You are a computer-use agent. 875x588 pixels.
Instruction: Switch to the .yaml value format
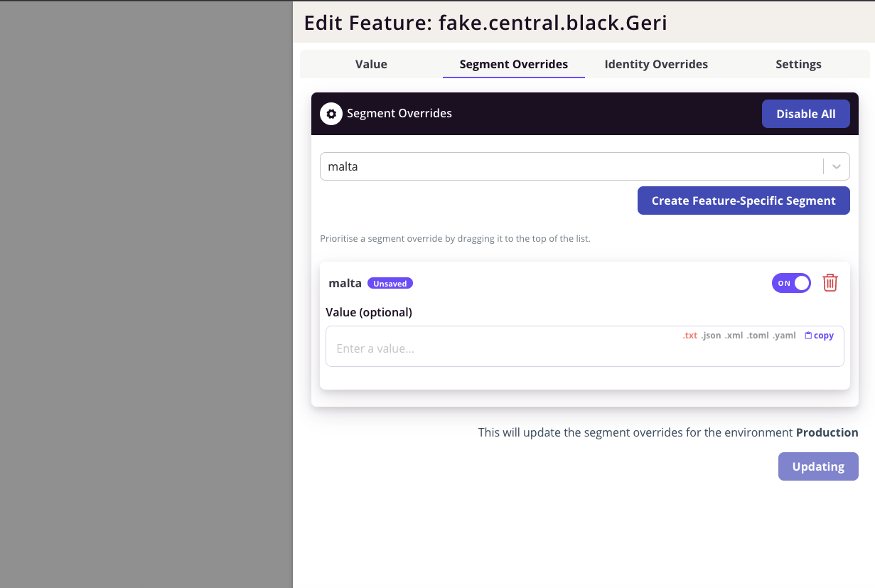784,335
